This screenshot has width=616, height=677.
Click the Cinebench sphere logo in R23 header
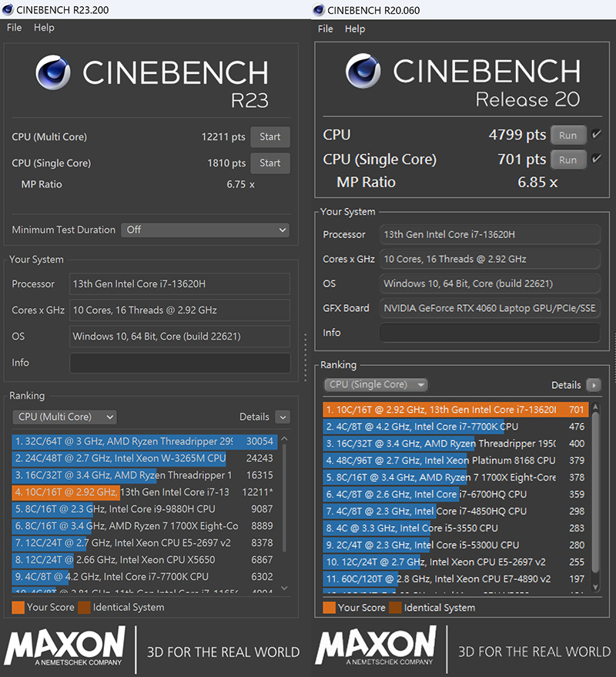52,72
